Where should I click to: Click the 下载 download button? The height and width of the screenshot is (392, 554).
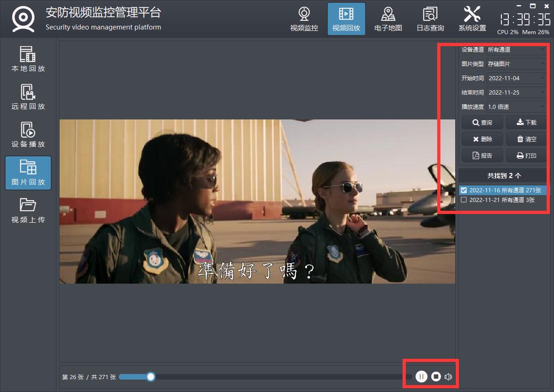pyautogui.click(x=526, y=123)
